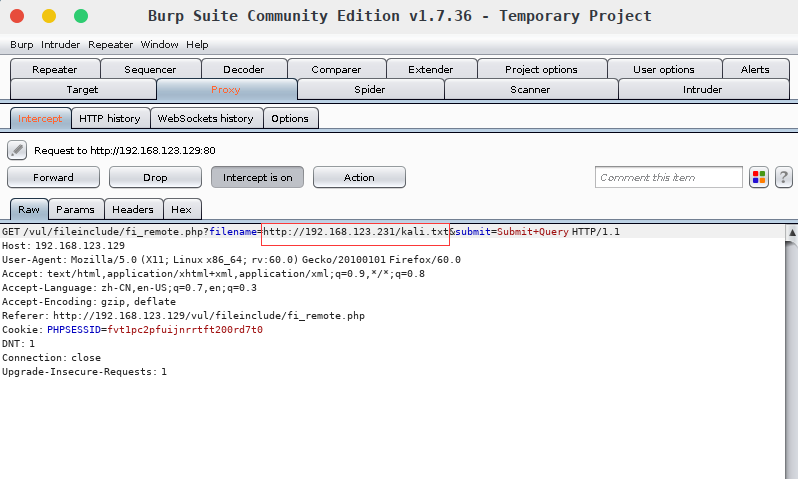Click the Host: 192.168.123.129 header line
The height and width of the screenshot is (479, 798).
64,246
